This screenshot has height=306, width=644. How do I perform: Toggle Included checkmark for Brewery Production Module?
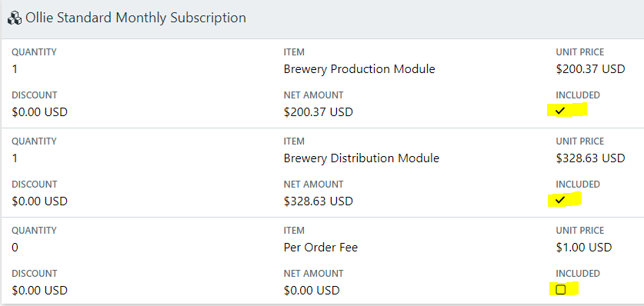[560, 111]
